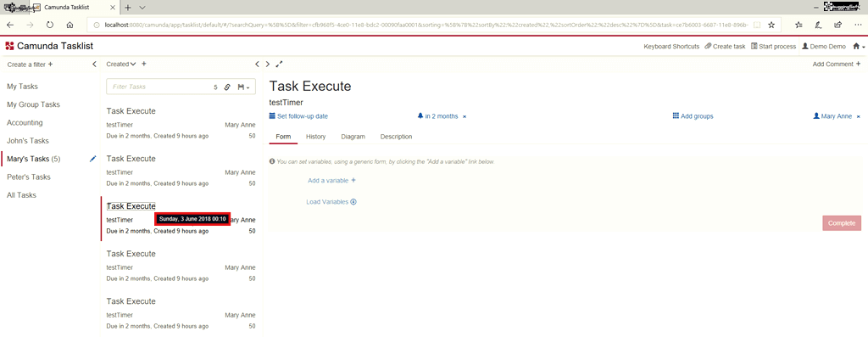Collapse task list with left chevron
Viewport: 868px width, 337px height.
257,65
